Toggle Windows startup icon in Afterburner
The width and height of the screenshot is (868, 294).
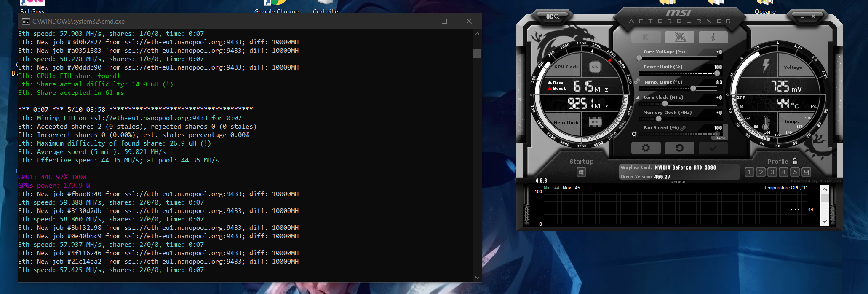pyautogui.click(x=581, y=172)
